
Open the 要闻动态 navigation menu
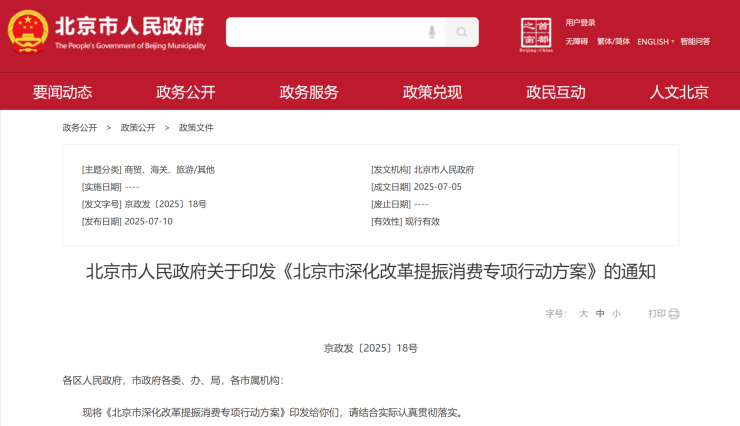point(62,92)
